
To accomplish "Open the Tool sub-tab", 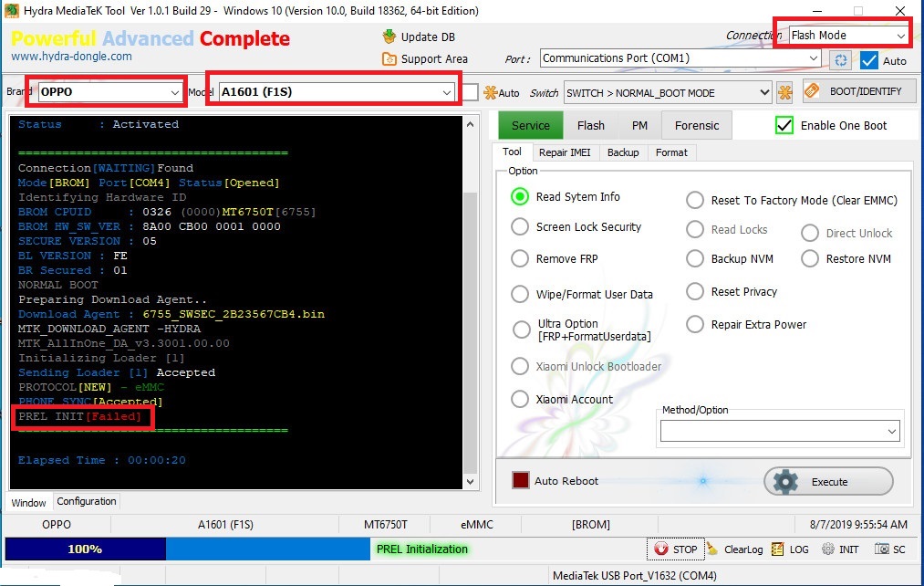I will point(512,152).
